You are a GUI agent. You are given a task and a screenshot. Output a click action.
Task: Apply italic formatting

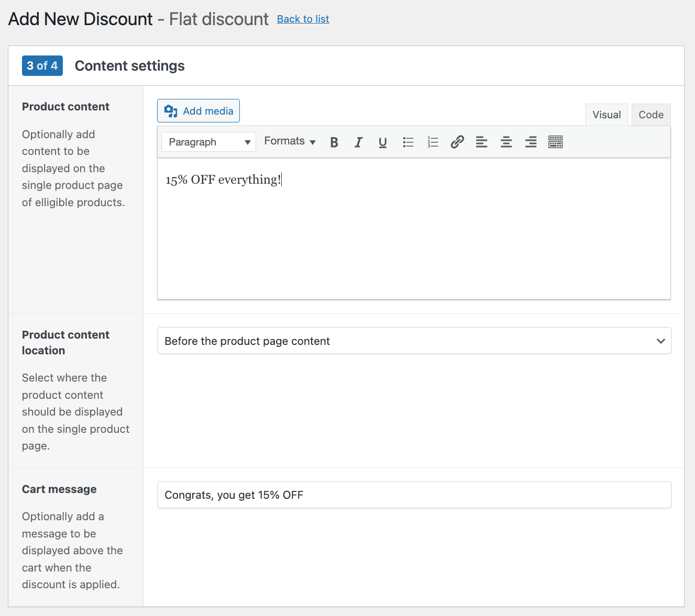358,142
